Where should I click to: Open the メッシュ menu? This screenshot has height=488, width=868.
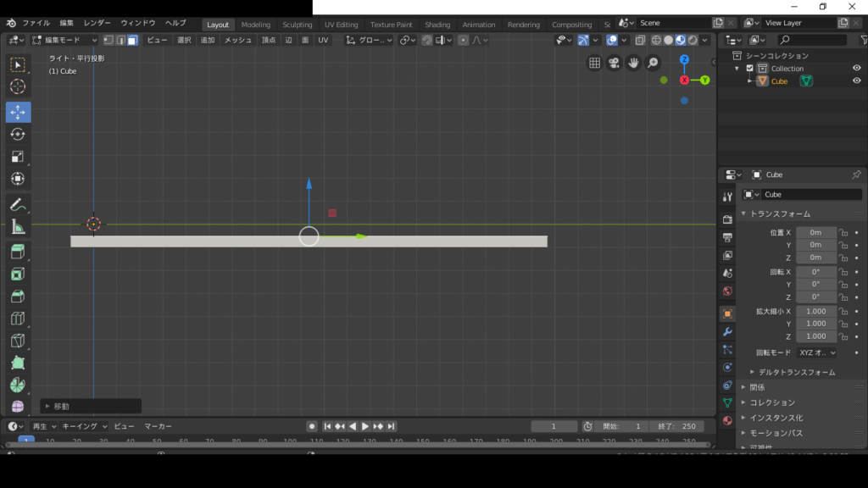(x=237, y=40)
